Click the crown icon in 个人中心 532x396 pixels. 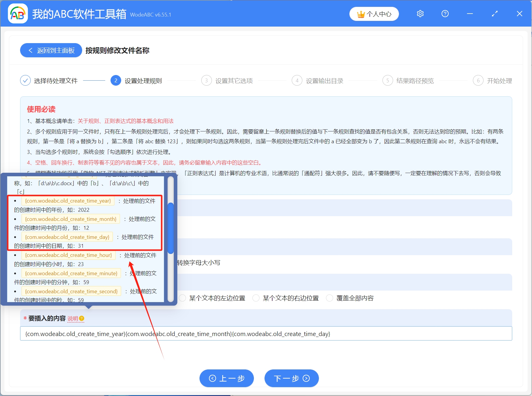[x=361, y=14]
